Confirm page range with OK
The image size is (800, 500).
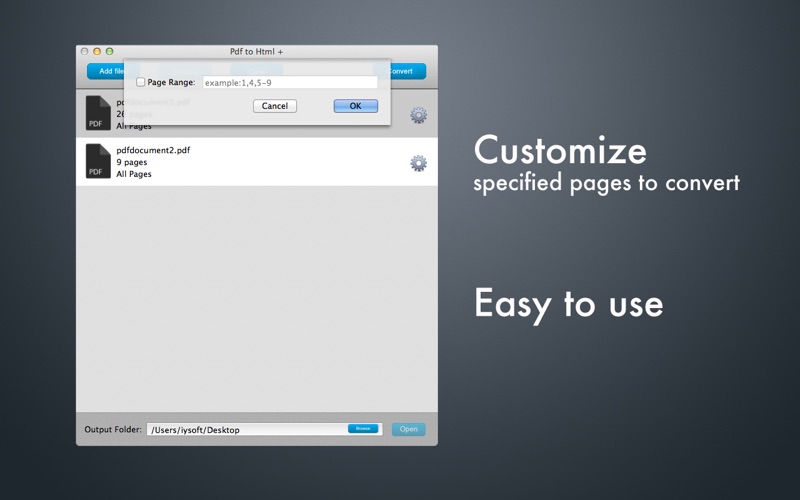pyautogui.click(x=356, y=106)
